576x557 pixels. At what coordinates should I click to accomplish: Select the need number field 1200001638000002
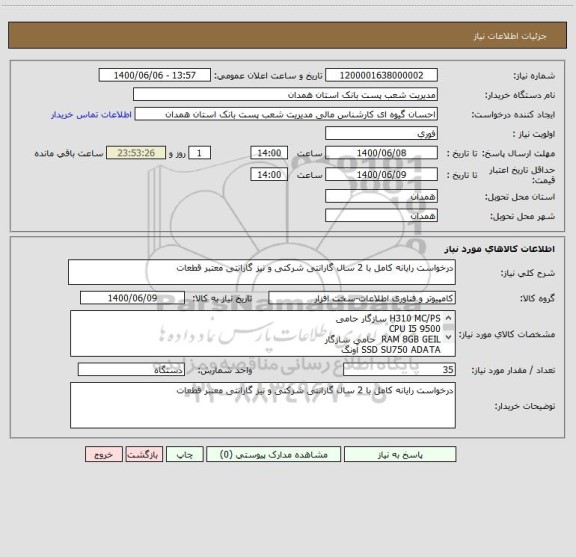click(x=381, y=75)
